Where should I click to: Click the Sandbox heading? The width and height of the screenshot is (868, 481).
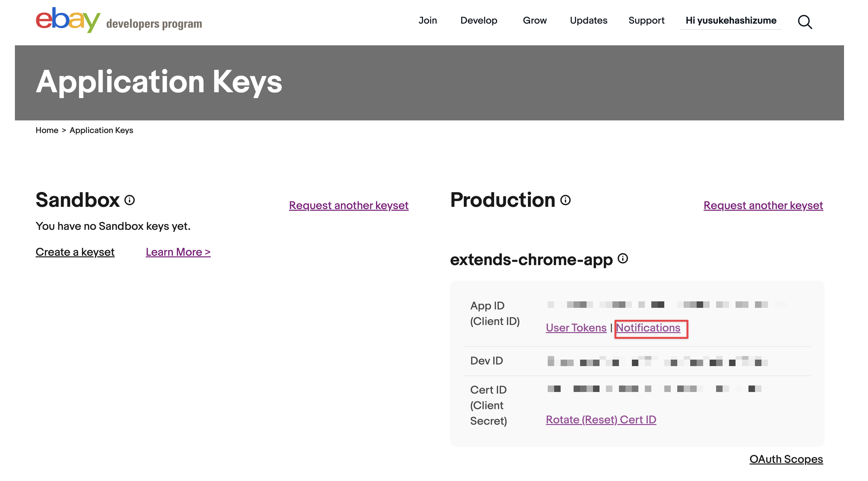pos(78,200)
